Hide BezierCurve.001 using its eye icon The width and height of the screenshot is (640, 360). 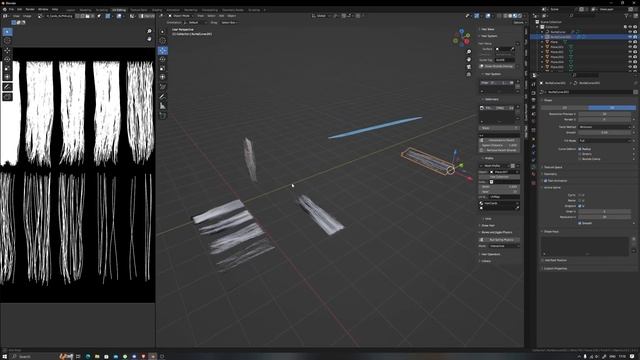point(630,37)
